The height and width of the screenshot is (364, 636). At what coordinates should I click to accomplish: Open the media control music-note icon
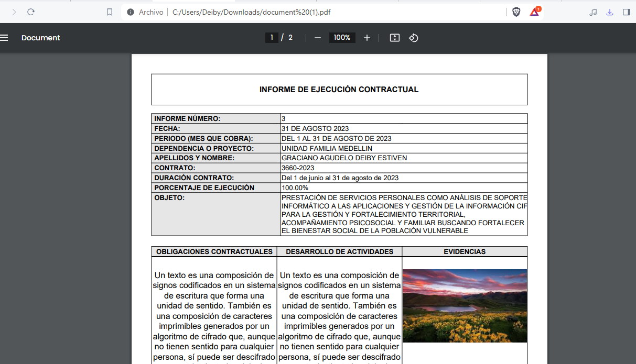593,12
